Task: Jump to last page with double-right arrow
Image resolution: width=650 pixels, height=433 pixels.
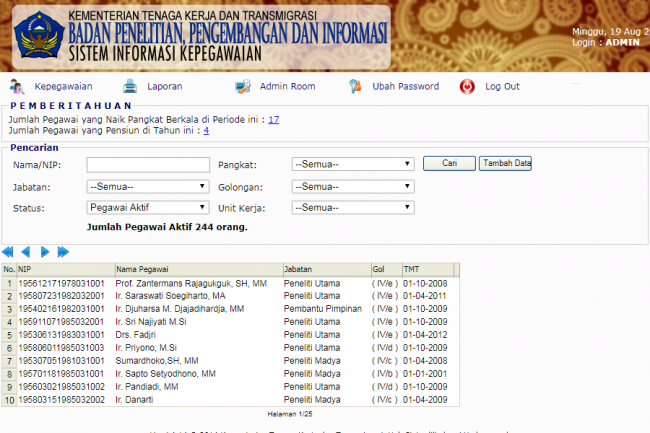Action: [63, 252]
